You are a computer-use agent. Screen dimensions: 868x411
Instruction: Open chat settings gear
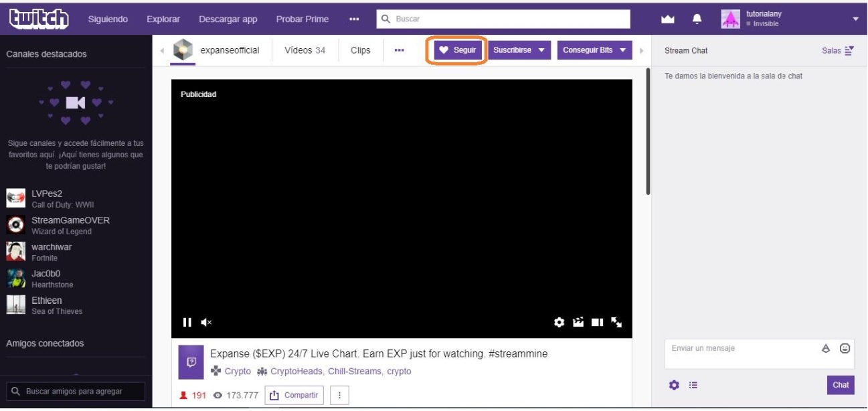coord(674,385)
